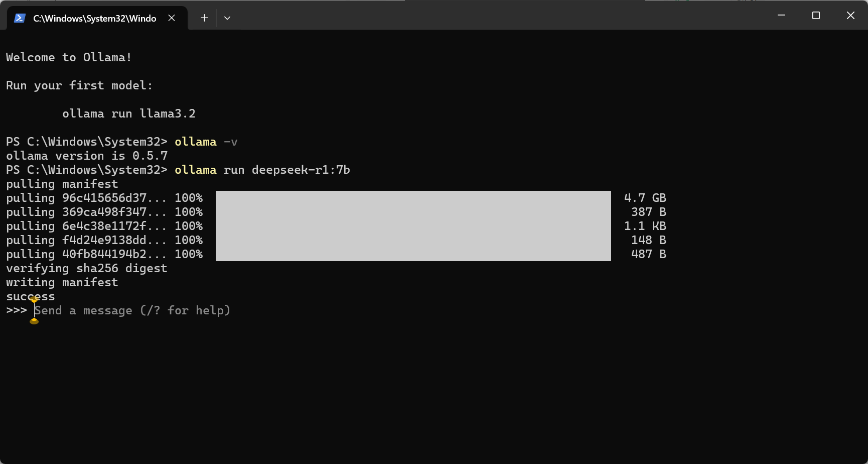
Task: Click the 4.7 GB size value
Action: click(x=645, y=198)
